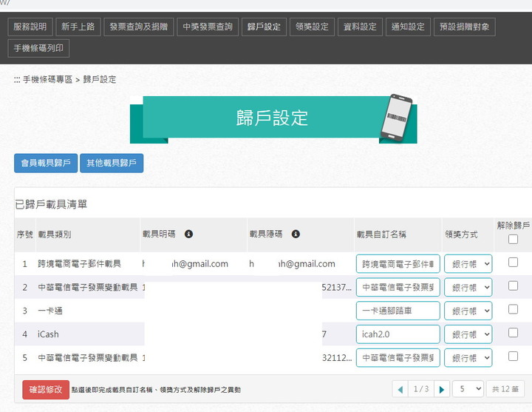532x412 pixels.
Task: Click 32112... hidden code cell
Action: pos(337,358)
